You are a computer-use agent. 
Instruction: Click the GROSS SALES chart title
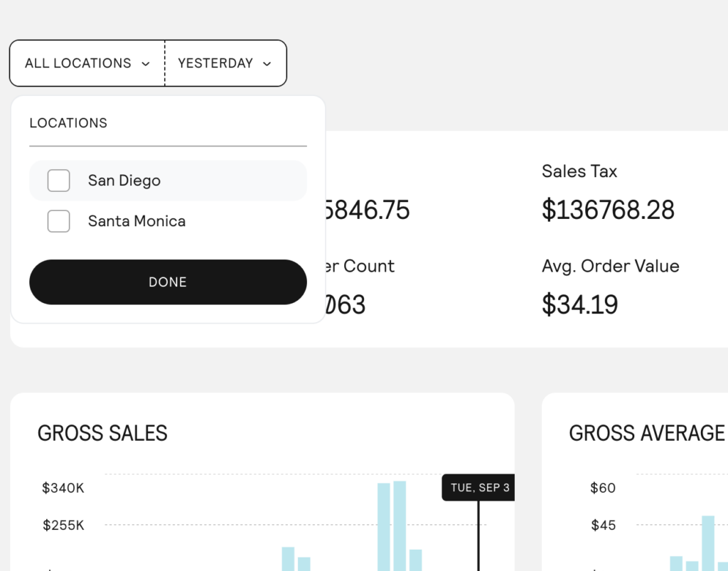click(102, 433)
